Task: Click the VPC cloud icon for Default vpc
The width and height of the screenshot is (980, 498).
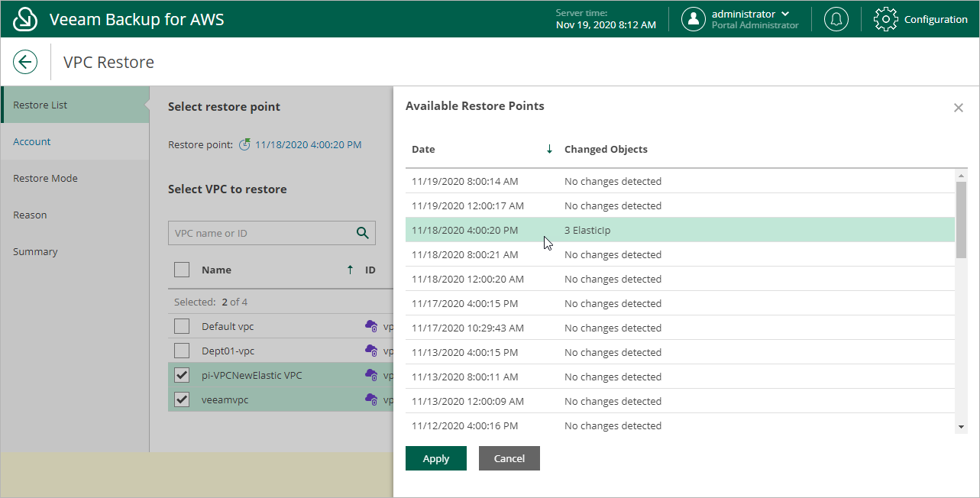Action: (x=371, y=326)
